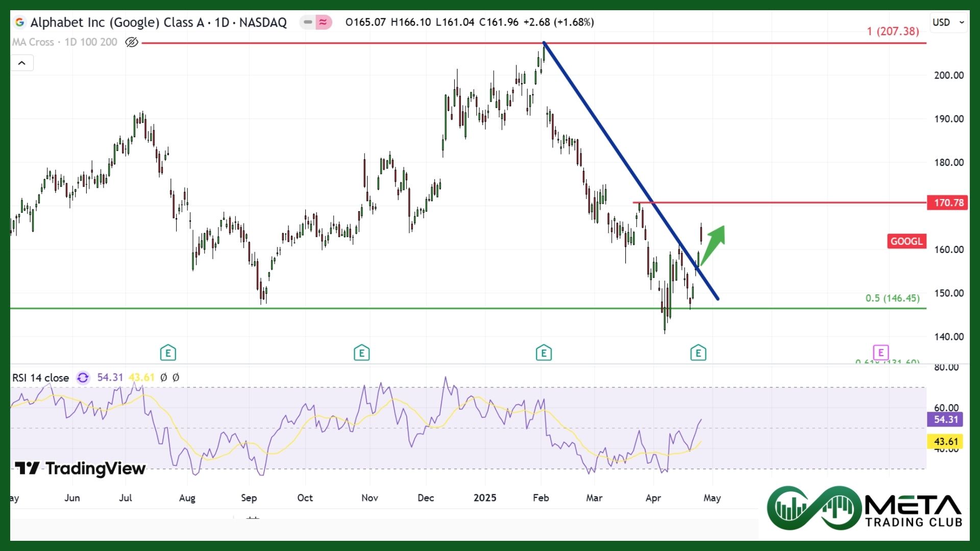Click the Sep label on the time axis
Screen dimensions: 980x551
pos(249,498)
